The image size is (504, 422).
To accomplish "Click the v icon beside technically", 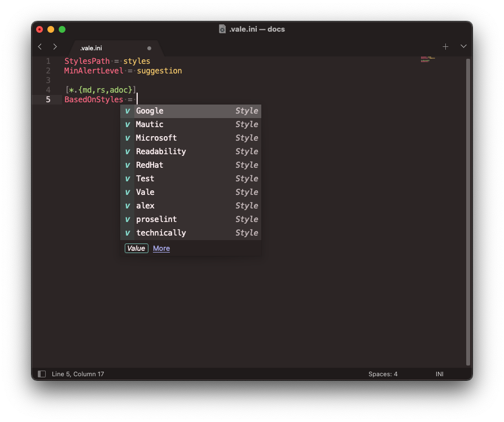I will [128, 233].
